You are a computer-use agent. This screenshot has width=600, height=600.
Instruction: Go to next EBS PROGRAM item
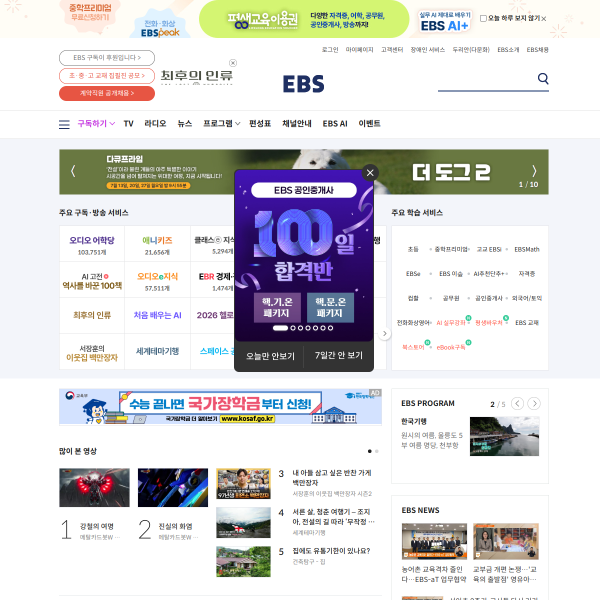pyautogui.click(x=534, y=403)
